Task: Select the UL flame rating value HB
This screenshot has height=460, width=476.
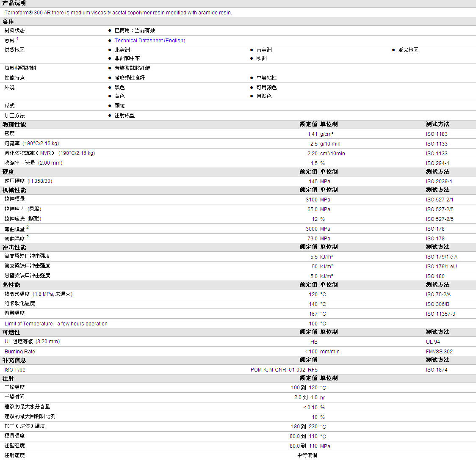Action: [314, 342]
